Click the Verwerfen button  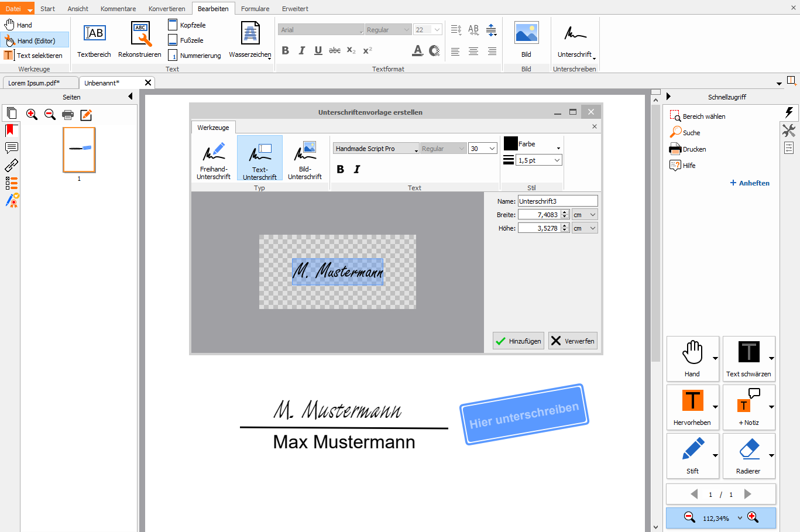coord(572,341)
